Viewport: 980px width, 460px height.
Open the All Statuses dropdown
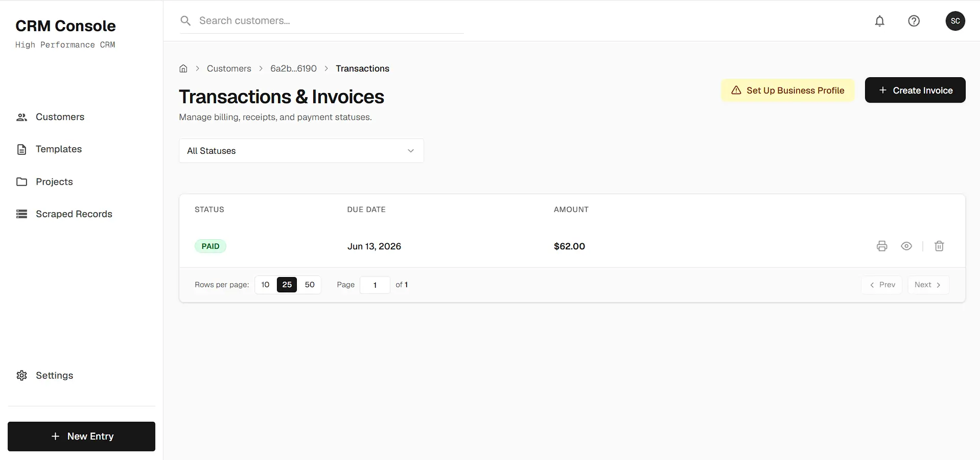click(301, 151)
